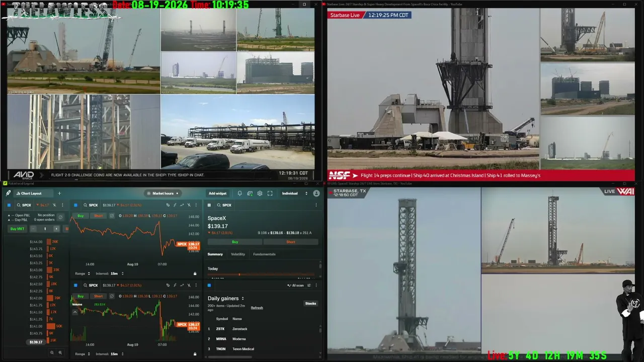Change chart type icon on candlestick chart
The height and width of the screenshot is (362, 644).
(x=182, y=285)
